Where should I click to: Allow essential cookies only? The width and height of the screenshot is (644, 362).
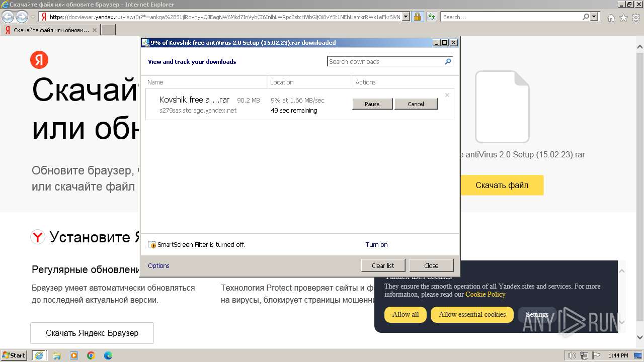pos(472,314)
